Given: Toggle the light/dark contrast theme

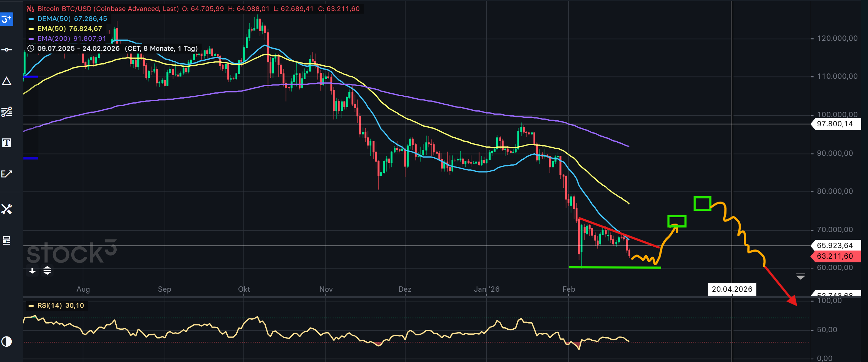Looking at the screenshot, I should pos(6,341).
